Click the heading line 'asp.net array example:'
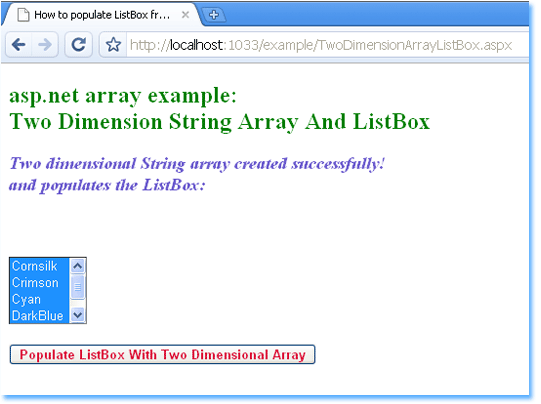This screenshot has width=541, height=404. click(x=123, y=96)
